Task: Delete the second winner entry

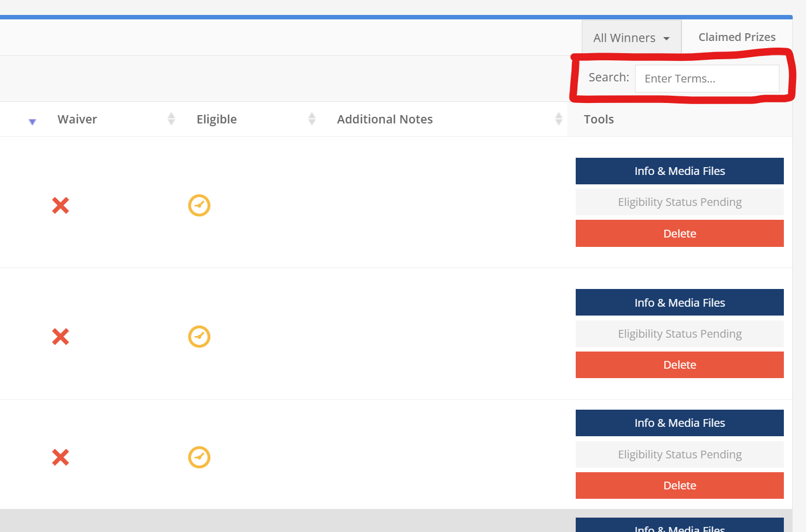Action: (x=679, y=365)
